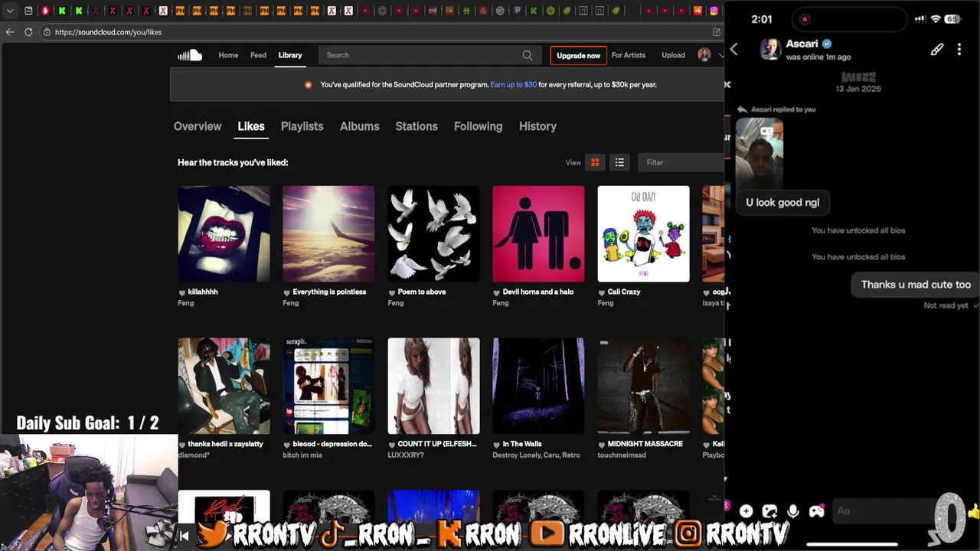Click the COUNT IT UP track title

coord(437,444)
